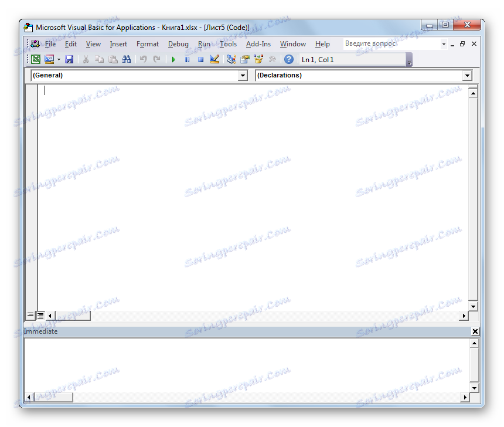This screenshot has height=427, width=504.
Task: Toggle Design Mode icon
Action: point(214,59)
